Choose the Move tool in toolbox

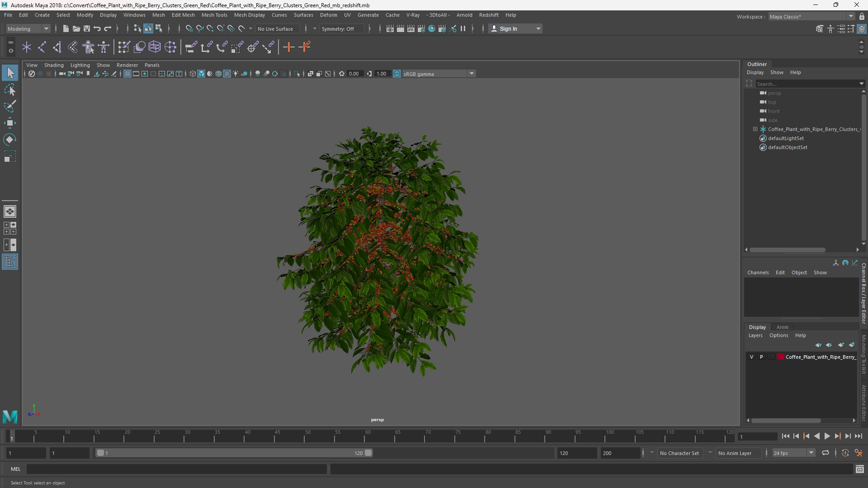pyautogui.click(x=10, y=123)
